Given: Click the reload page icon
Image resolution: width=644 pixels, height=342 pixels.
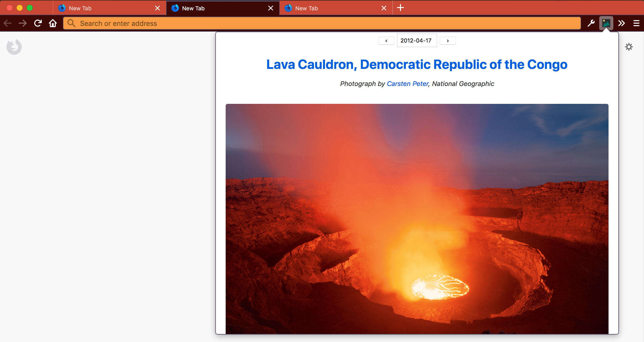Looking at the screenshot, I should tap(38, 23).
